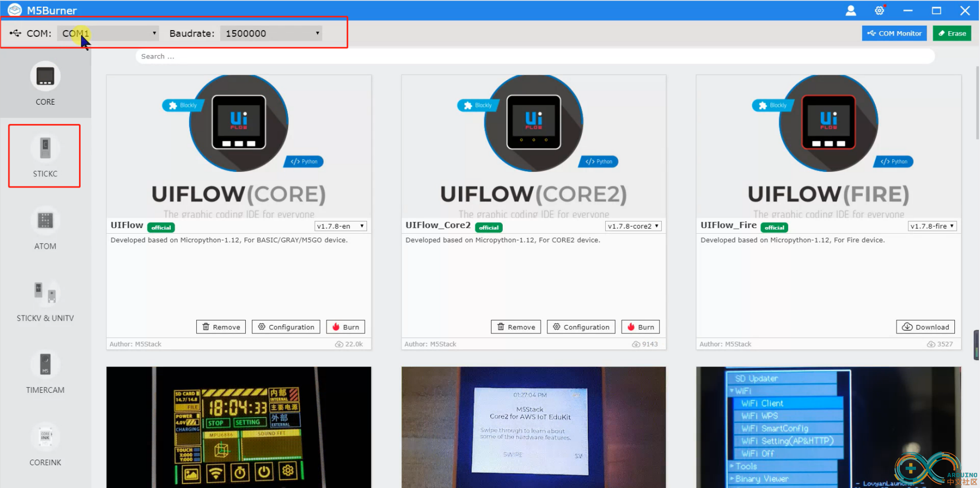Open the SD Updater launcher thumbnail
The height and width of the screenshot is (488, 980).
[828, 427]
